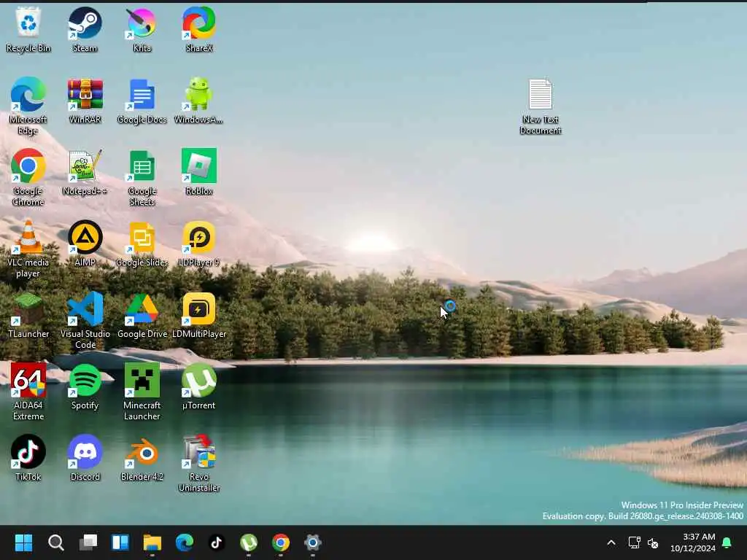This screenshot has width=747, height=560.
Task: Select the New Text Document file
Action: coord(541,106)
